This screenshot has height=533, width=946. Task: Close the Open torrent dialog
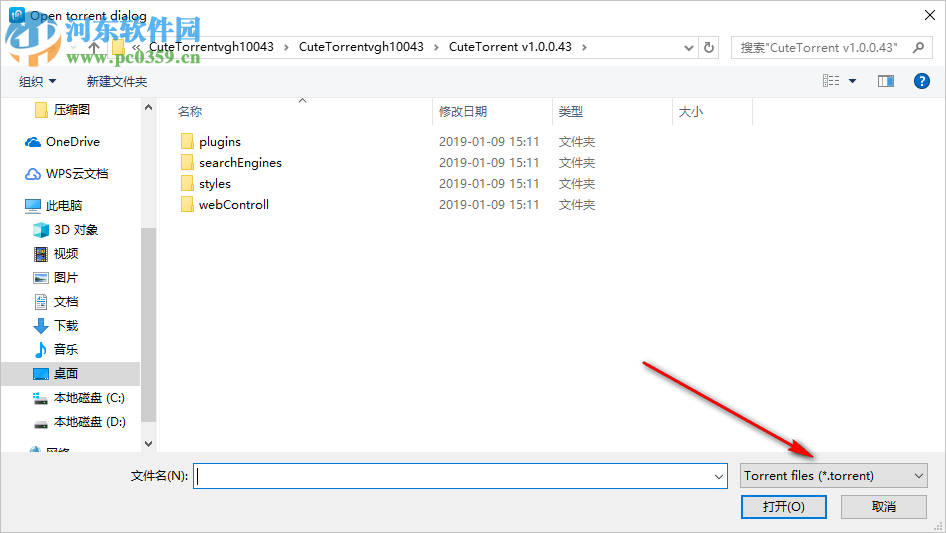930,15
